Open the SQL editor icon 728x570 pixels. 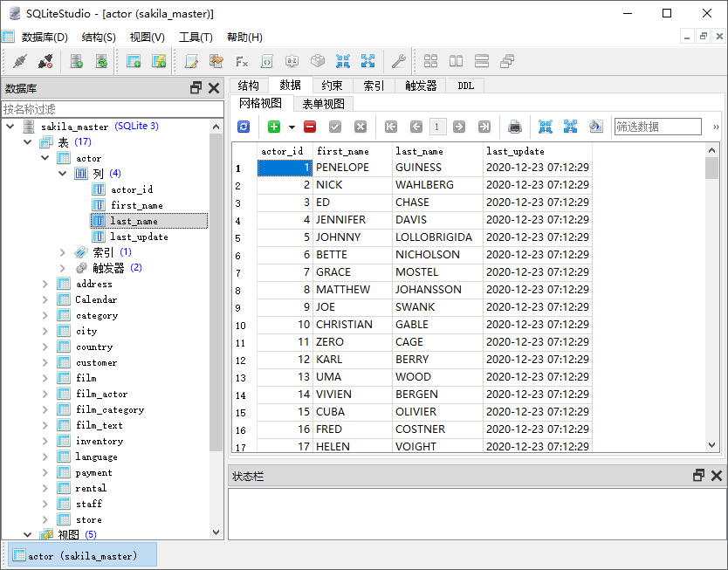point(191,61)
